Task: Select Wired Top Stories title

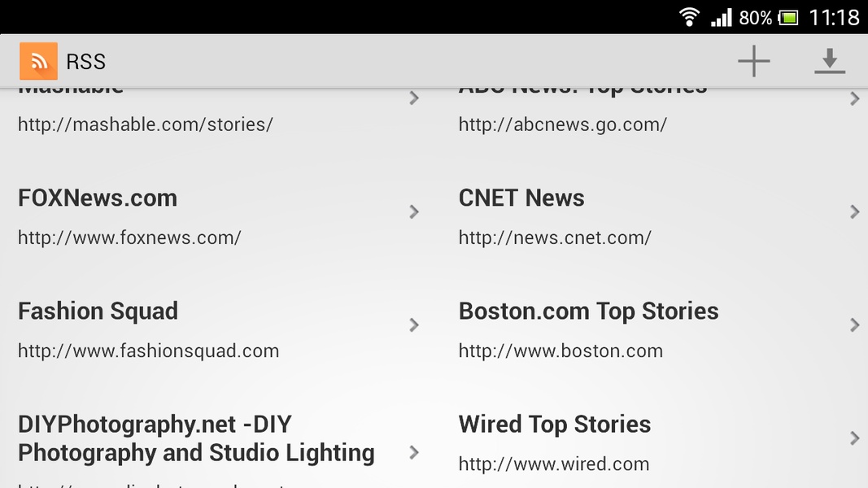Action: (555, 425)
